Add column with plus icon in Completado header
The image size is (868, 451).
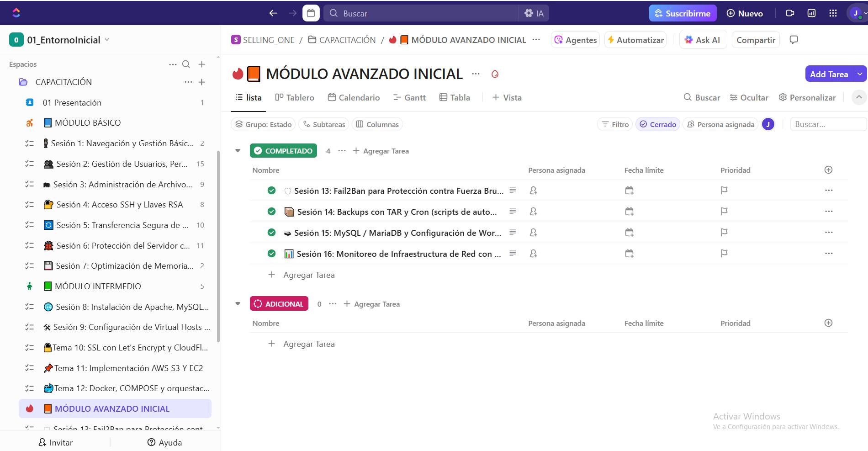[828, 170]
